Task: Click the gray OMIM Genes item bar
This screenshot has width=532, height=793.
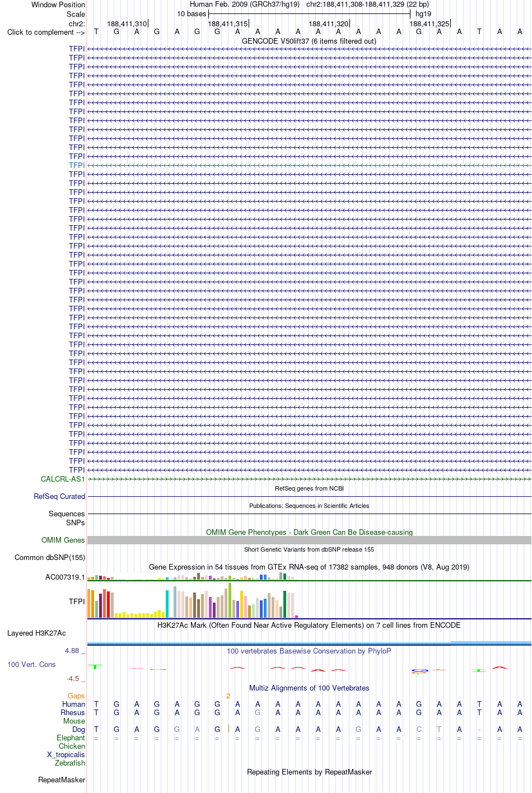Action: pyautogui.click(x=309, y=540)
